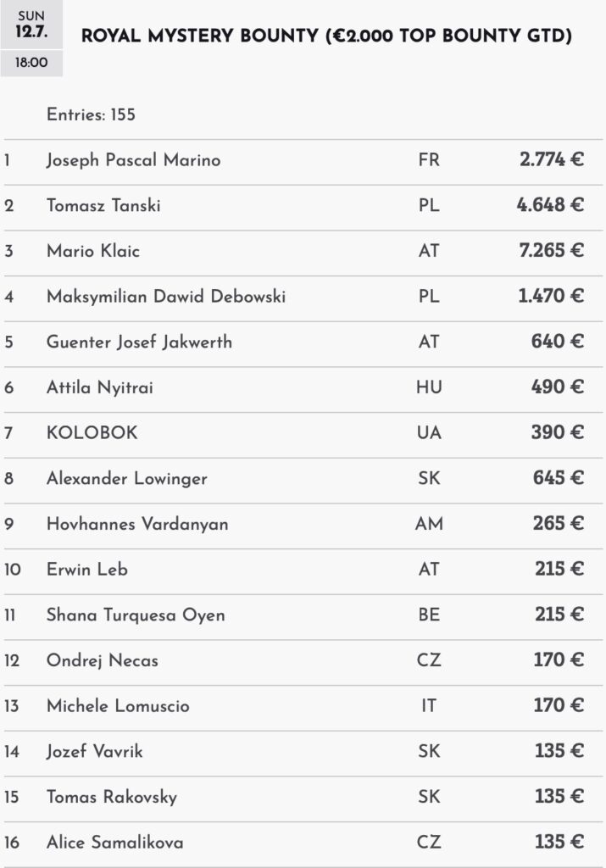
Task: Select Maksymilian Dawid Debowski's name
Action: pos(166,297)
